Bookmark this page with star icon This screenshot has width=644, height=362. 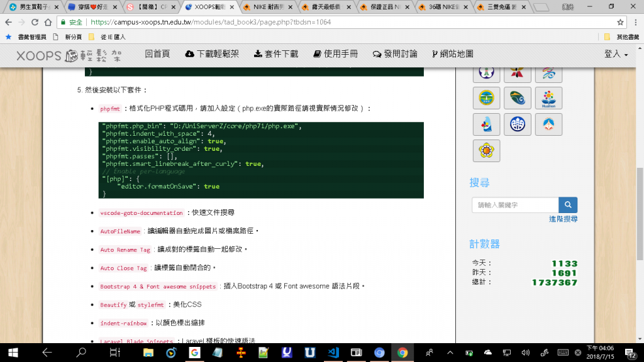pyautogui.click(x=620, y=22)
